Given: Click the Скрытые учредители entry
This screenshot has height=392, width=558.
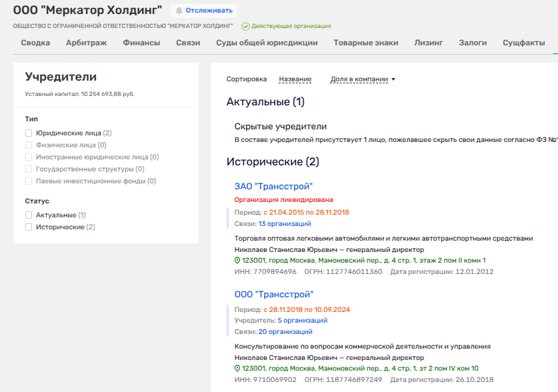Looking at the screenshot, I should coord(280,127).
